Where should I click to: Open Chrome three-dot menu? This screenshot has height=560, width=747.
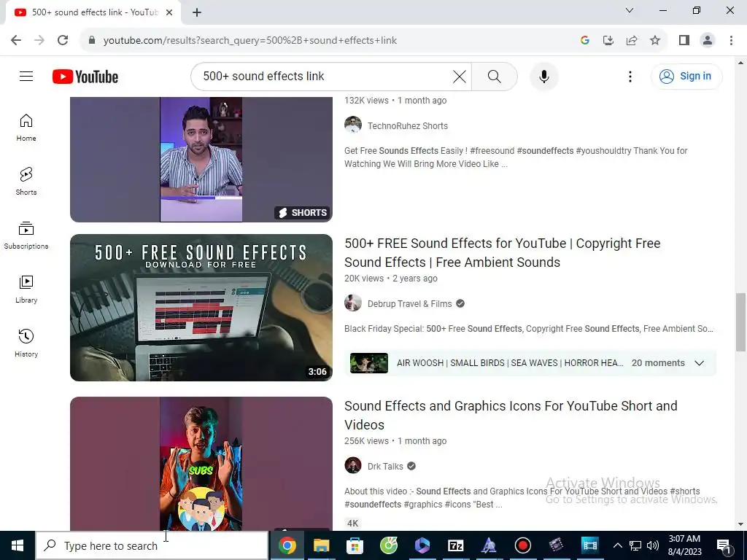click(x=731, y=40)
